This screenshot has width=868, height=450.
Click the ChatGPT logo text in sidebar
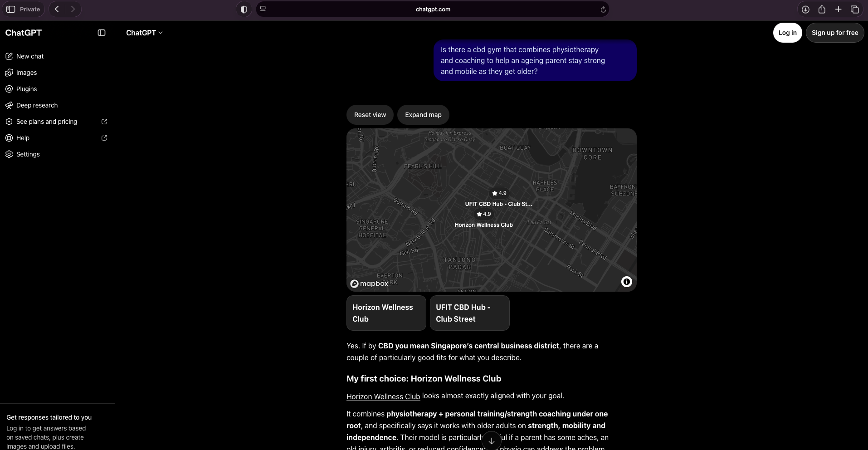[24, 33]
